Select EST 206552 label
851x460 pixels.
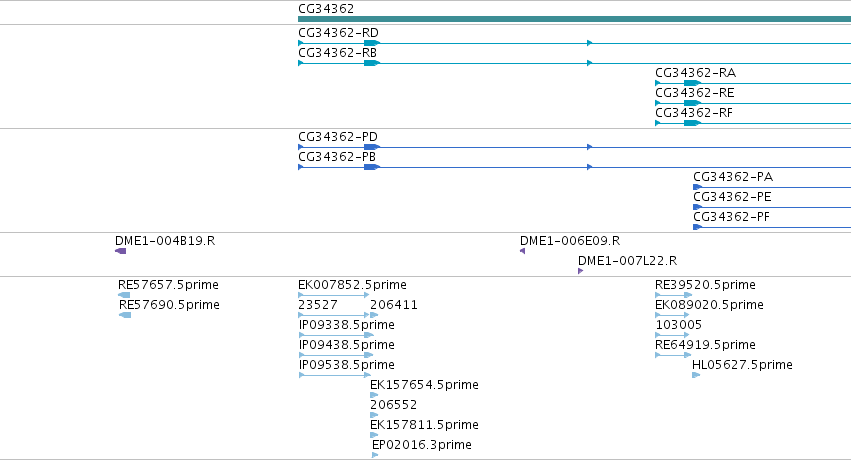pos(393,405)
